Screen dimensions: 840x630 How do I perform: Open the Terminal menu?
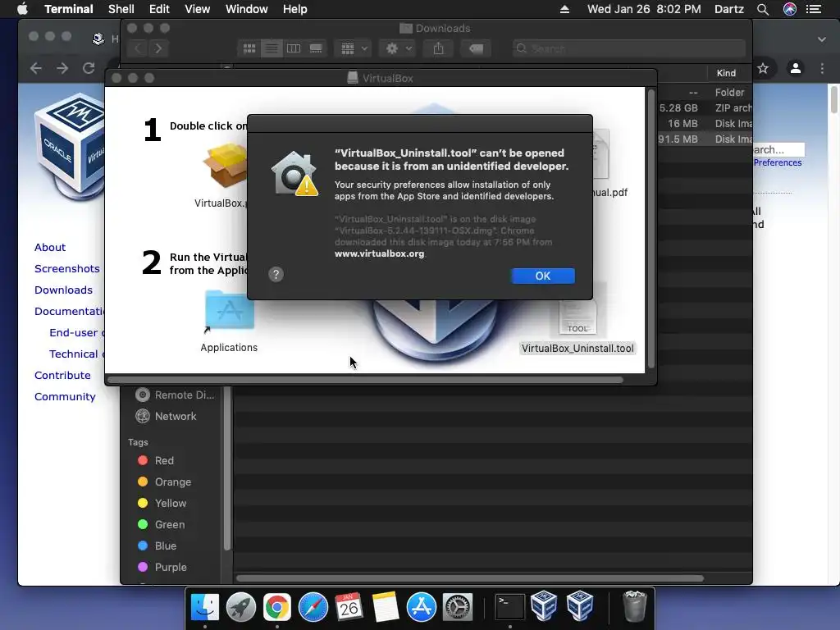click(69, 9)
